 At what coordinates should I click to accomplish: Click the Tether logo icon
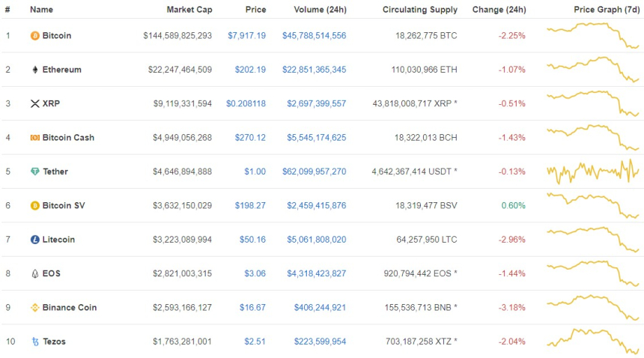click(34, 172)
